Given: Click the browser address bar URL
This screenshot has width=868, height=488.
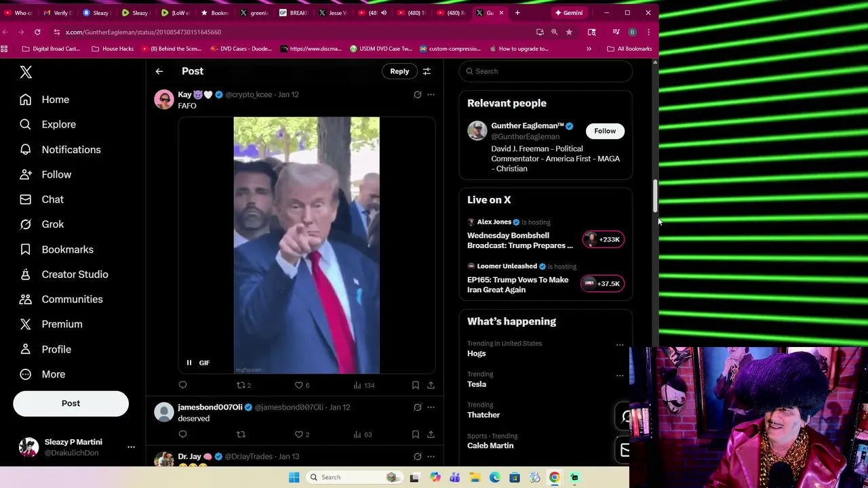Looking at the screenshot, I should 143,32.
